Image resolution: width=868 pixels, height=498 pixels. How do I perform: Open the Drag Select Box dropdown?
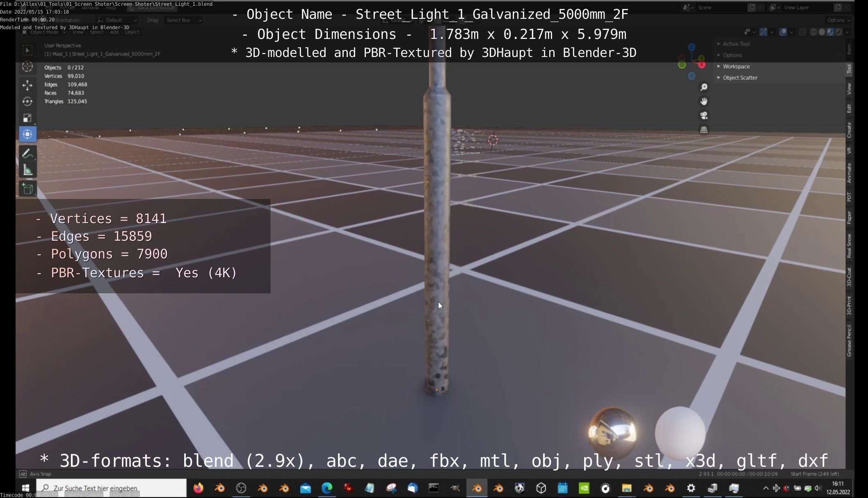pyautogui.click(x=183, y=20)
